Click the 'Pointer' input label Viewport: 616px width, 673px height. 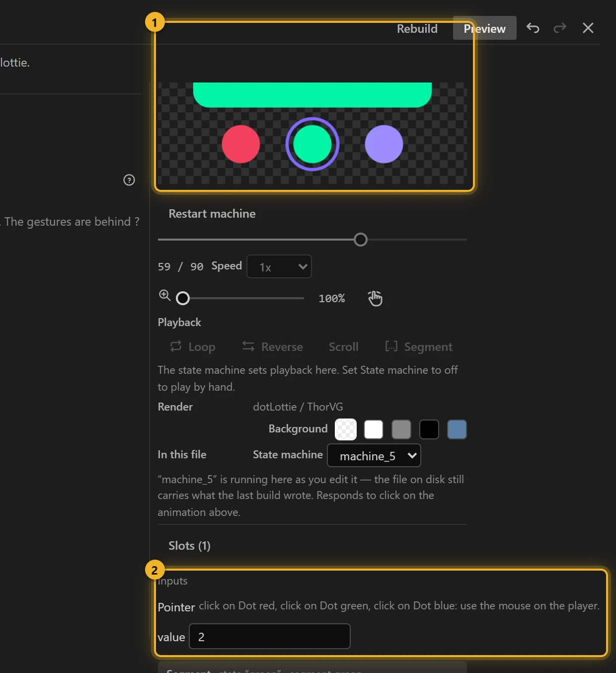[176, 607]
